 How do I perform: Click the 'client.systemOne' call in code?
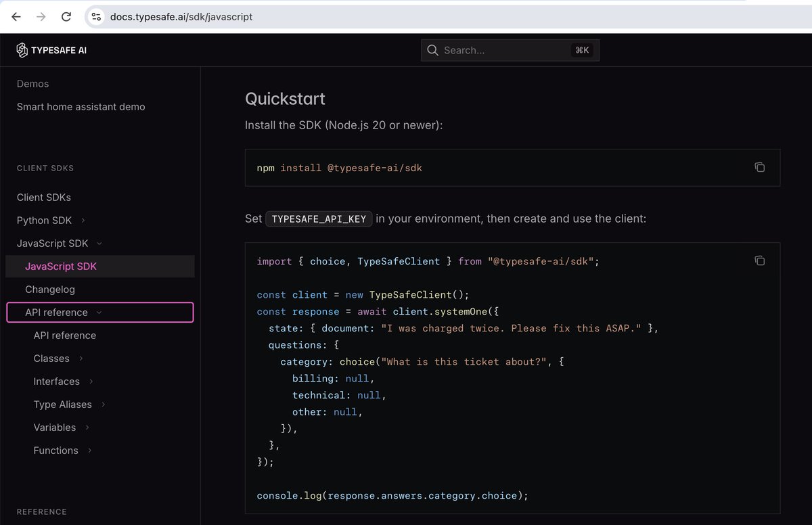point(441,312)
